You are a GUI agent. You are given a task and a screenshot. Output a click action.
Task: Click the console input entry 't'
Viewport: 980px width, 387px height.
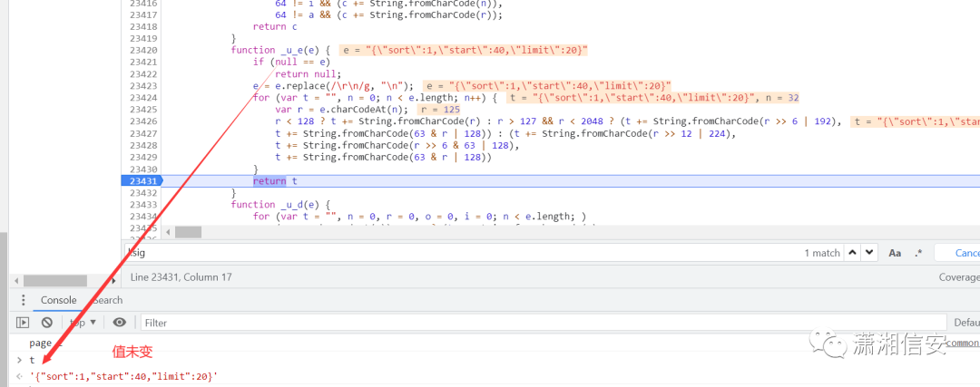click(33, 360)
